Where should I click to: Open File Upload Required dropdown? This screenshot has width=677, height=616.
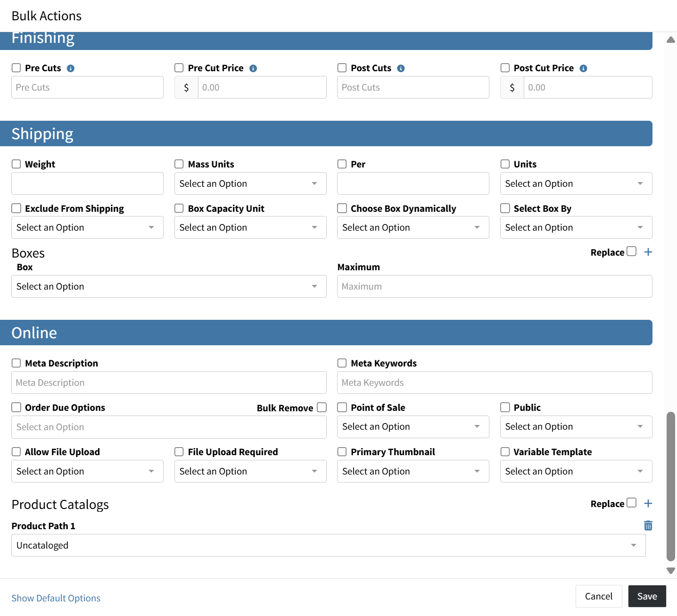pos(250,471)
